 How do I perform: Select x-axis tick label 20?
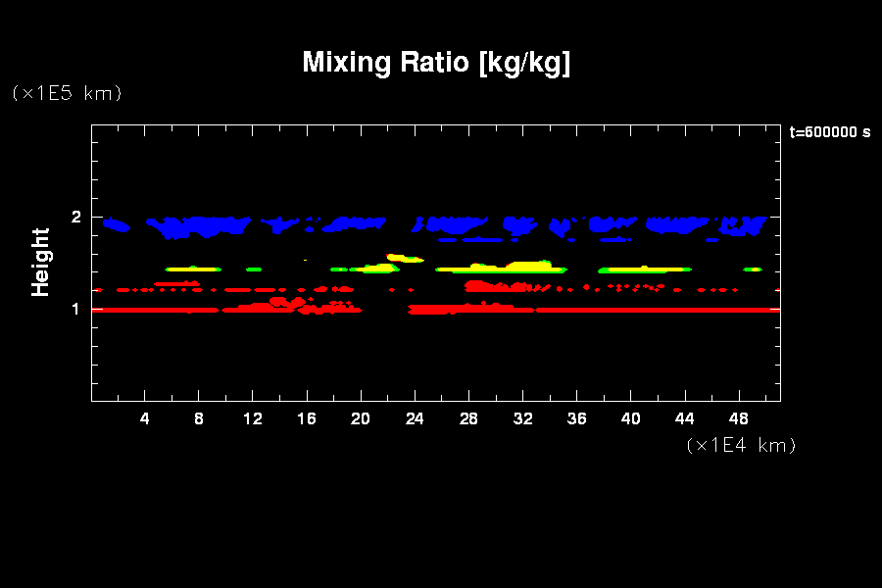(x=361, y=418)
